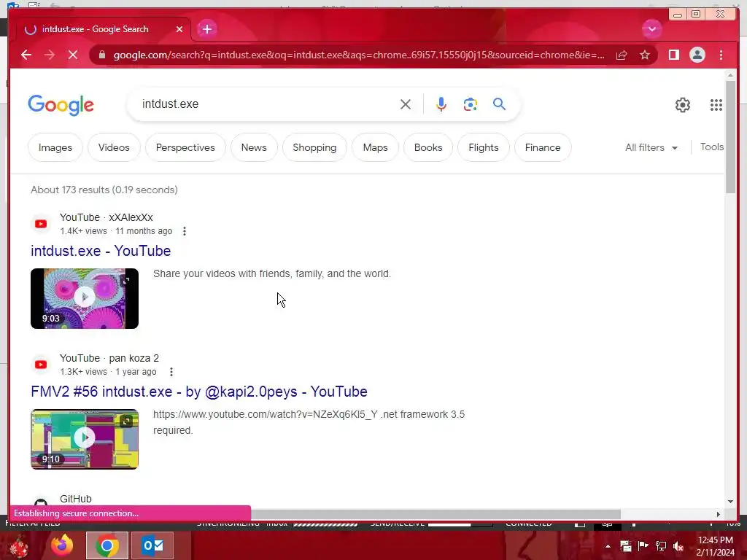The width and height of the screenshot is (747, 560).
Task: Click the lock site info icon
Action: (101, 55)
